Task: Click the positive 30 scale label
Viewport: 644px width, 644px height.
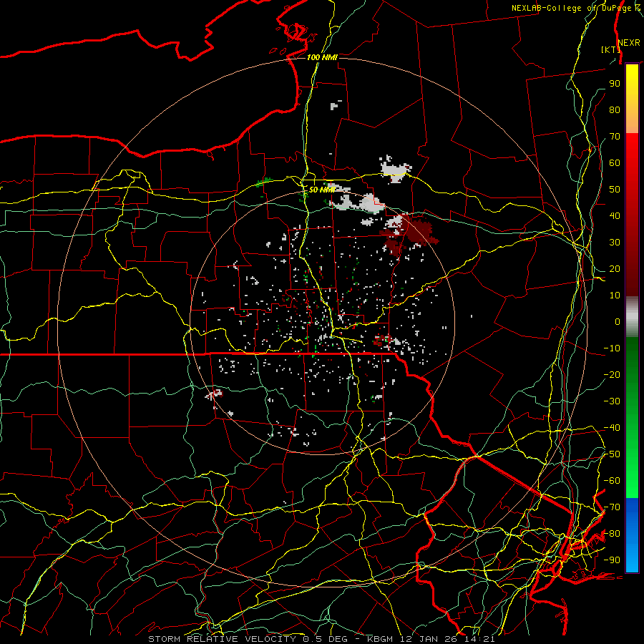Action: [x=615, y=243]
